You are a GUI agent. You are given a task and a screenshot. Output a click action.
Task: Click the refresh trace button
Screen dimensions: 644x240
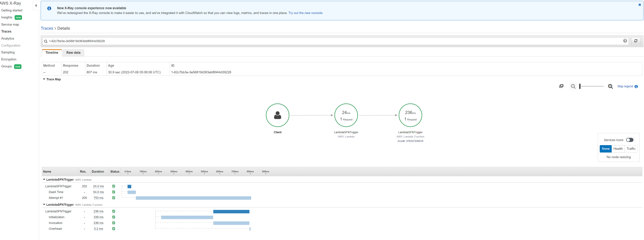pyautogui.click(x=635, y=41)
